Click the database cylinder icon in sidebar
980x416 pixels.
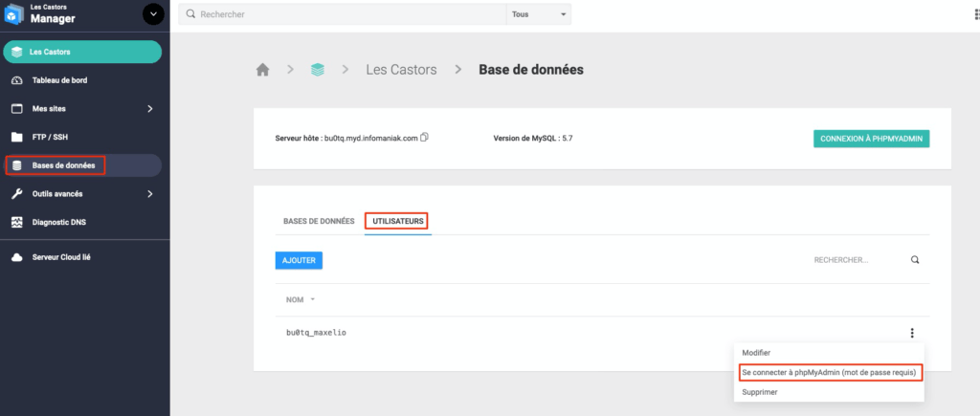(17, 165)
